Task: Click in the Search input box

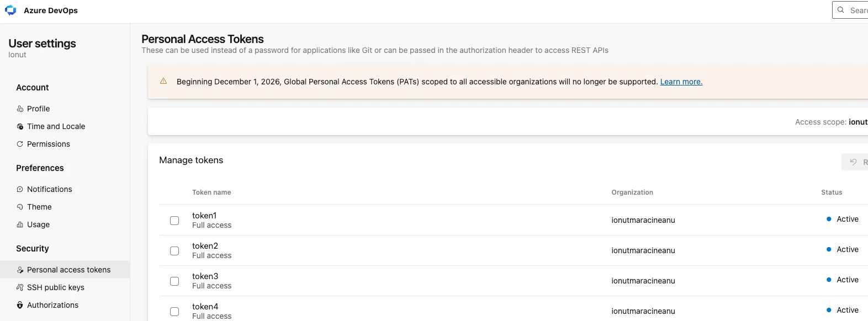Action: pos(850,10)
